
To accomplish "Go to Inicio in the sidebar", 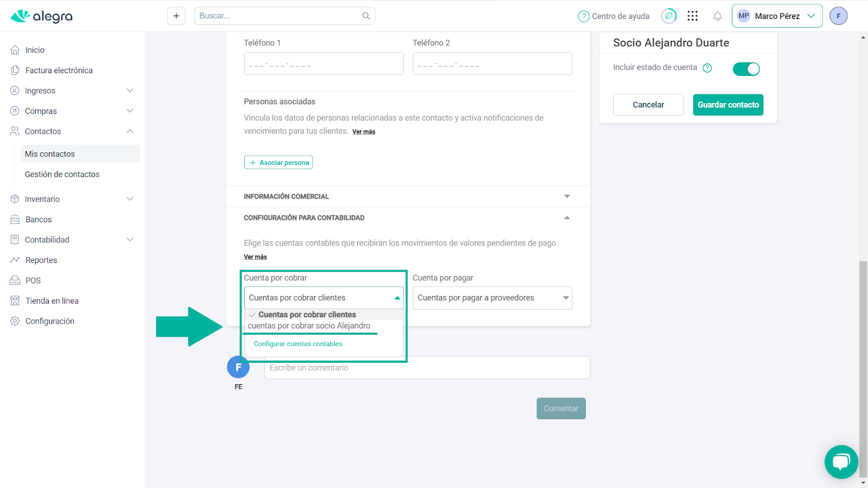I will [x=35, y=50].
